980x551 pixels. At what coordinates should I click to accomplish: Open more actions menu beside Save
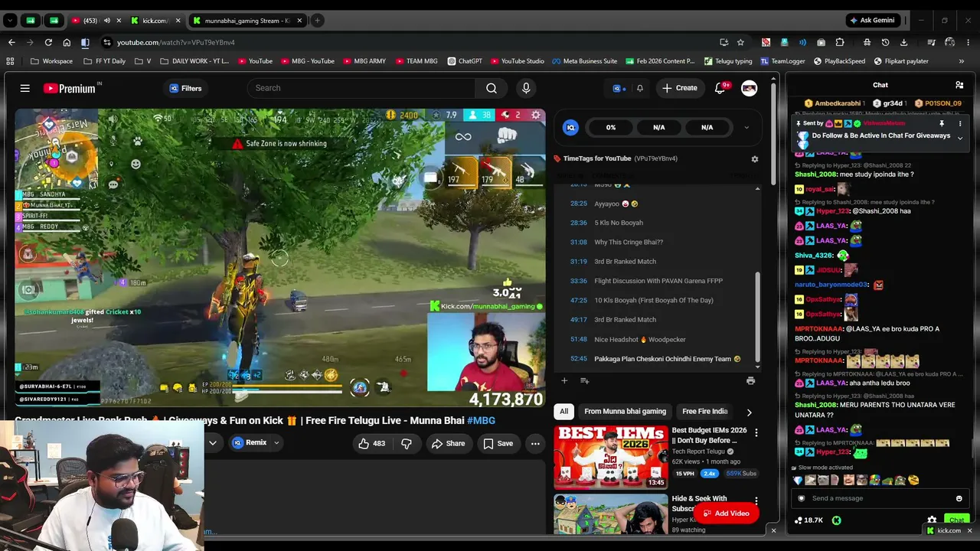[535, 443]
